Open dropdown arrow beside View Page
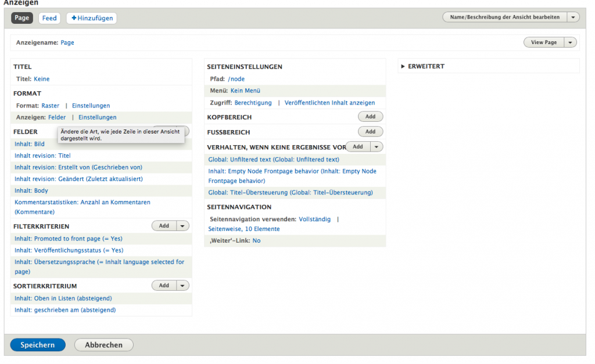The height and width of the screenshot is (364, 595). [571, 42]
